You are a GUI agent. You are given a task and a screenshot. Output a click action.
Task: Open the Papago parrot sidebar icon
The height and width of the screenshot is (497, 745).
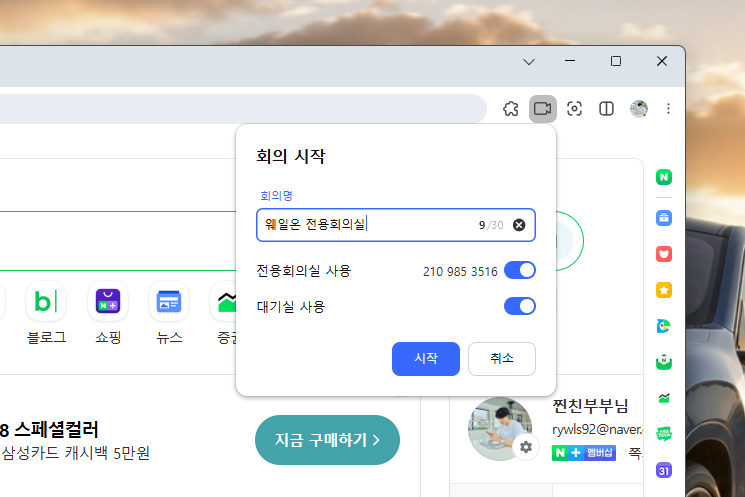tap(664, 326)
